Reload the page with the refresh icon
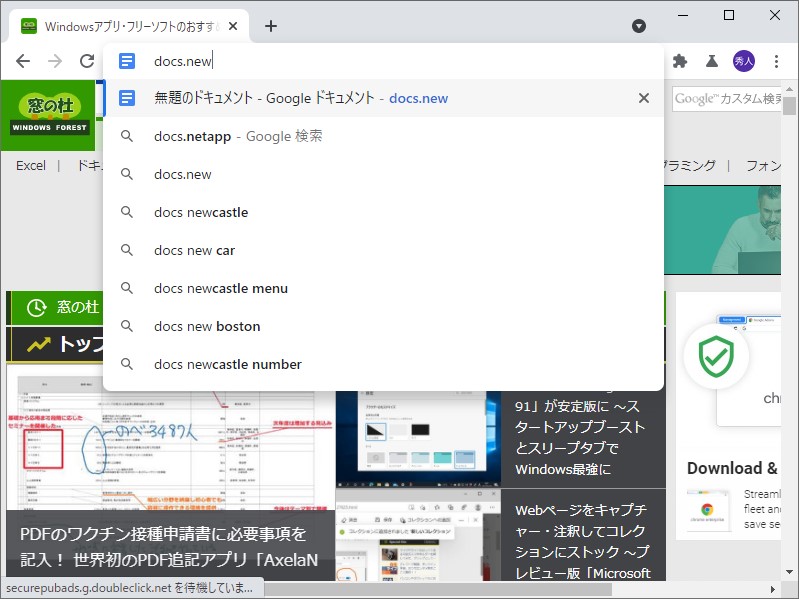 87,61
